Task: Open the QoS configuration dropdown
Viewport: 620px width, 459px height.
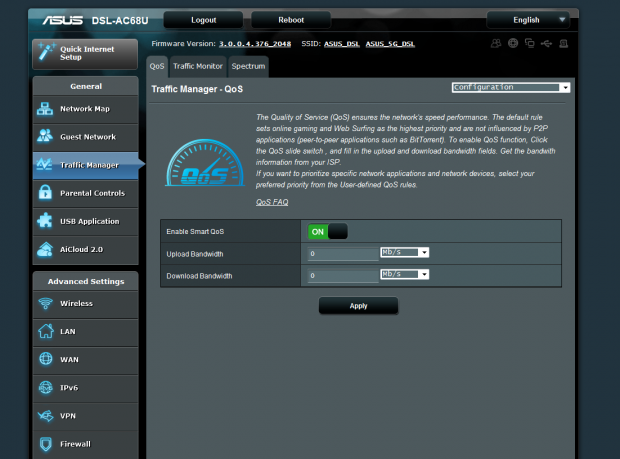Action: pyautogui.click(x=510, y=87)
